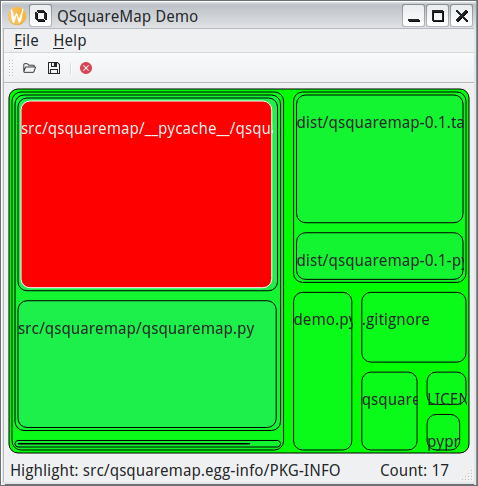
Task: Select the pypr rectangle
Action: [443, 433]
